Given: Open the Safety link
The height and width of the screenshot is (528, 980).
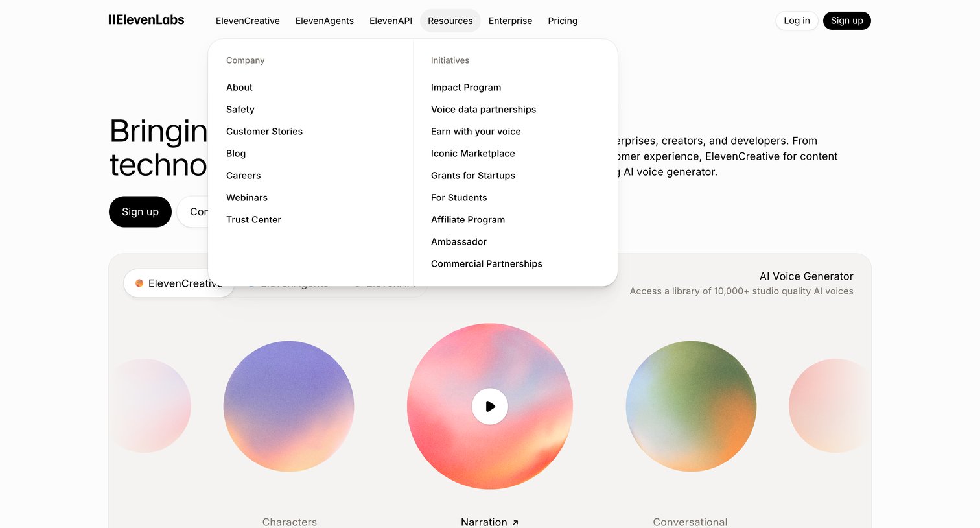Looking at the screenshot, I should [240, 109].
